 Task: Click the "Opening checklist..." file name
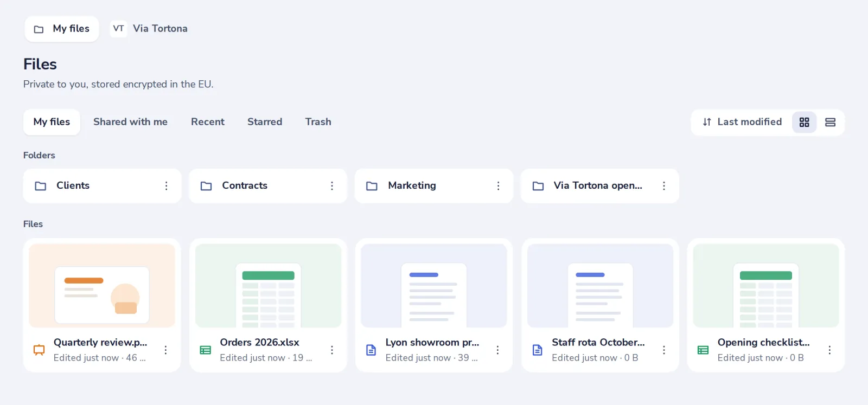pyautogui.click(x=764, y=343)
